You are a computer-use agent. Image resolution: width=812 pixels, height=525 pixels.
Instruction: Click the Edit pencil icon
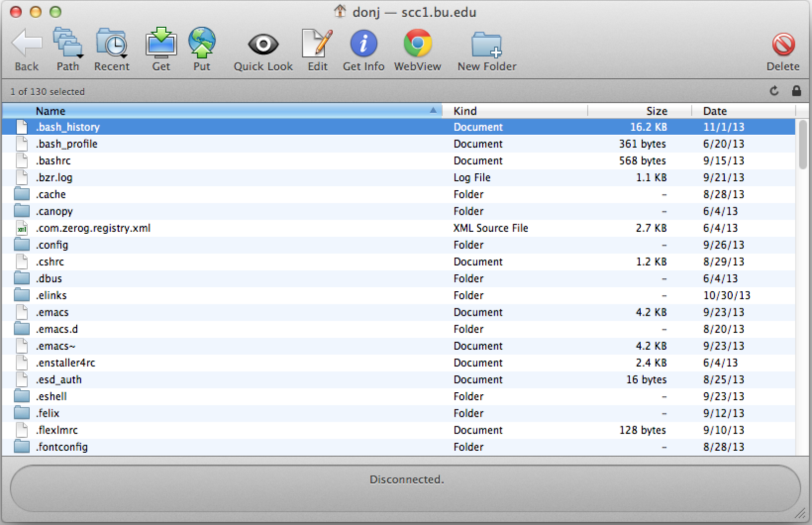[x=317, y=44]
